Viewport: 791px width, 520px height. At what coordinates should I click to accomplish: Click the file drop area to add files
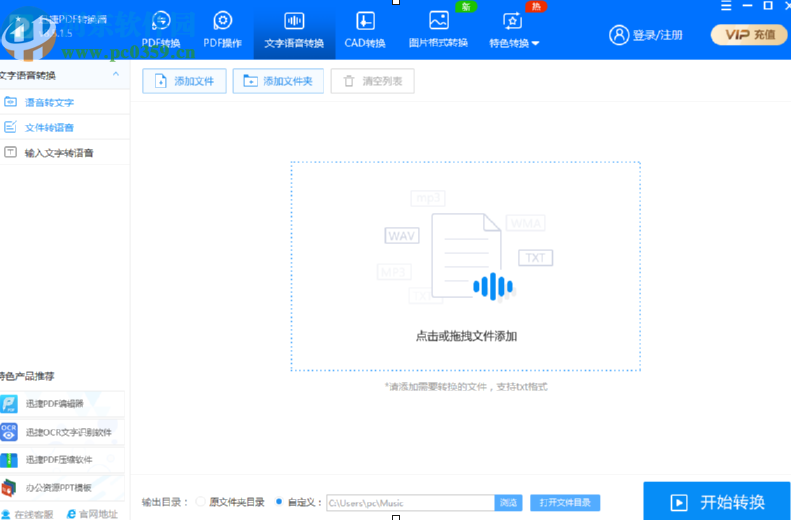(466, 266)
